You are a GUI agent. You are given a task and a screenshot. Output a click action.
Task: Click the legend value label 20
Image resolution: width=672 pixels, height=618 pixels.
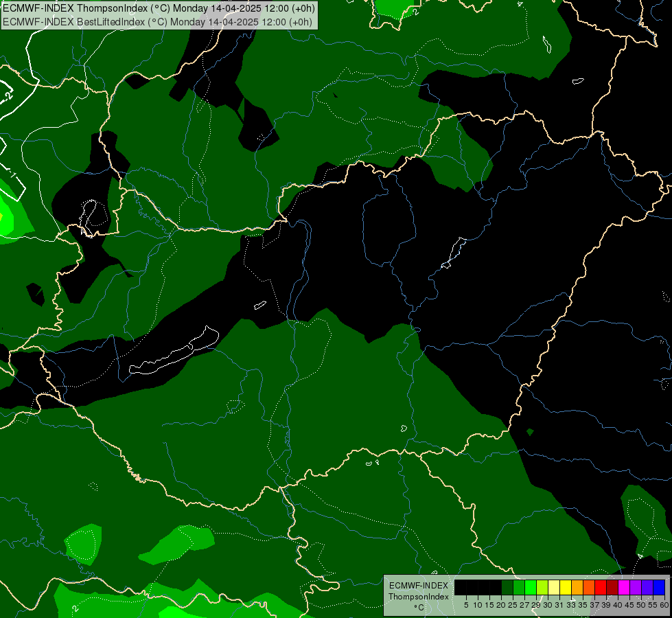pos(501,605)
